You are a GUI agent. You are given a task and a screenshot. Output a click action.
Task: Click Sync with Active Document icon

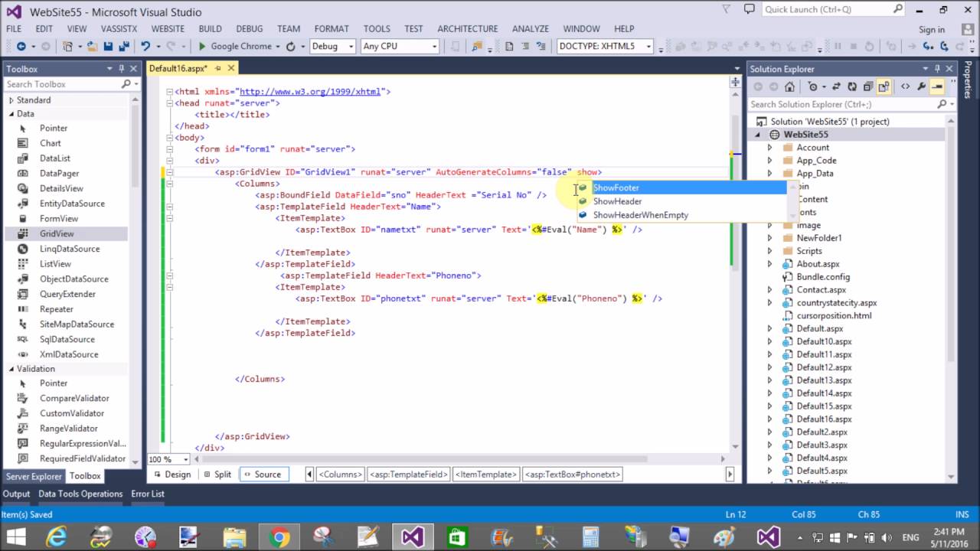click(x=835, y=86)
